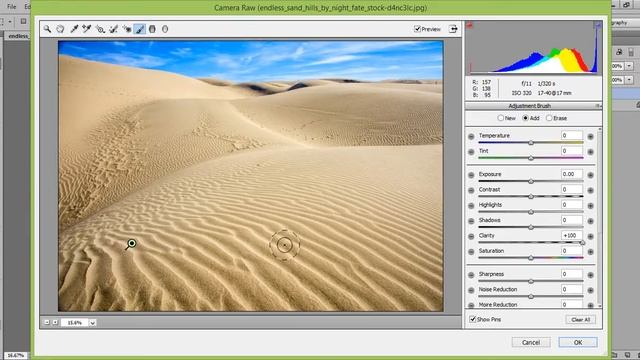The height and width of the screenshot is (360, 640).
Task: Click the Cancel button
Action: [x=531, y=342]
